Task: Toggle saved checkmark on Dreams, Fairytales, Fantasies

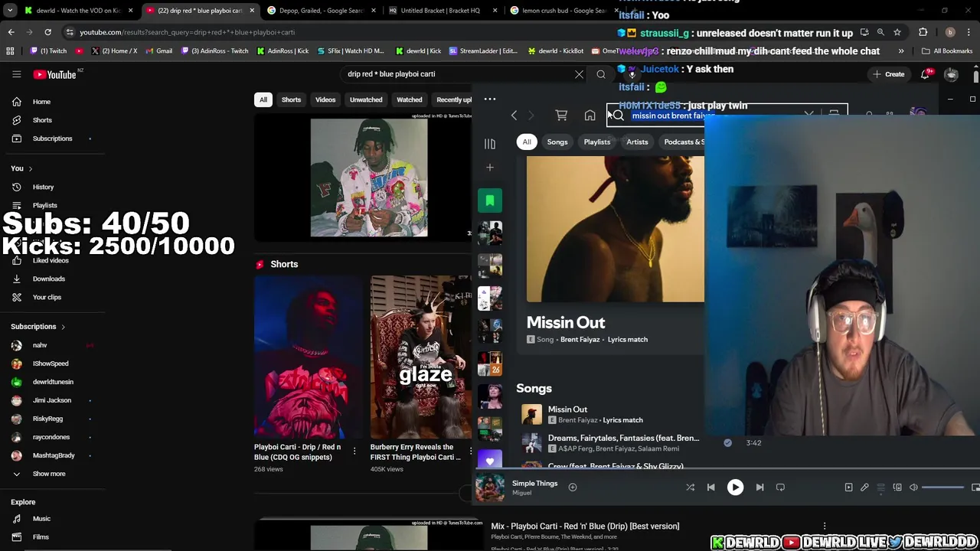Action: 727,443
